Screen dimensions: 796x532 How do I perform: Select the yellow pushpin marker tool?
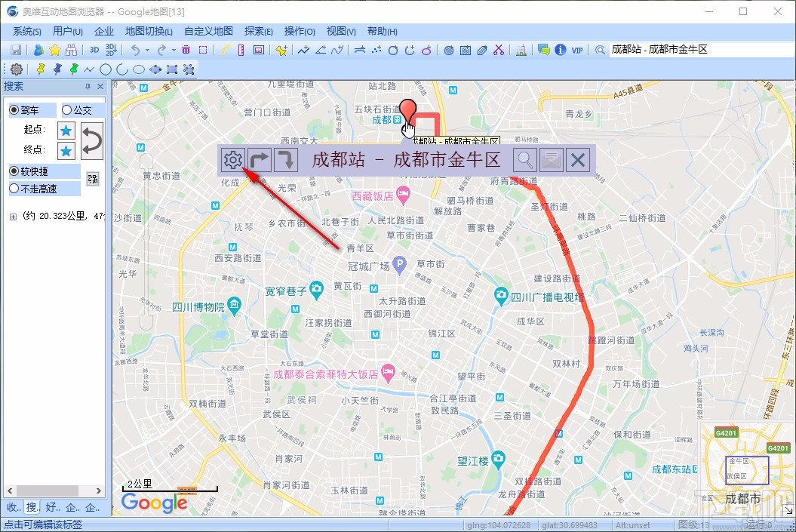point(39,69)
